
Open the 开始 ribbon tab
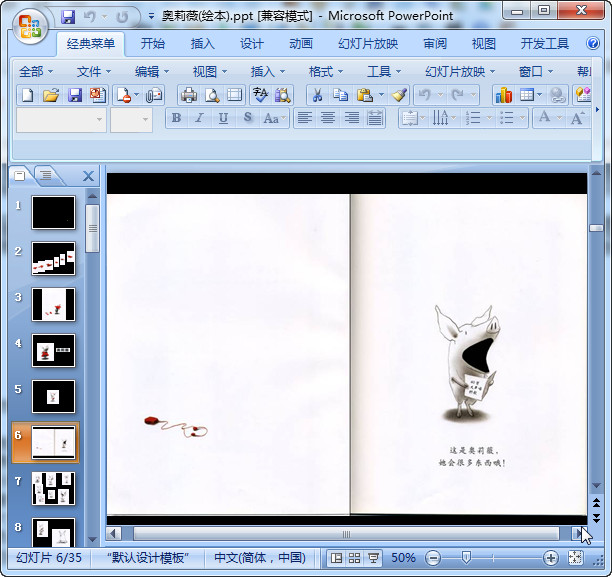153,44
